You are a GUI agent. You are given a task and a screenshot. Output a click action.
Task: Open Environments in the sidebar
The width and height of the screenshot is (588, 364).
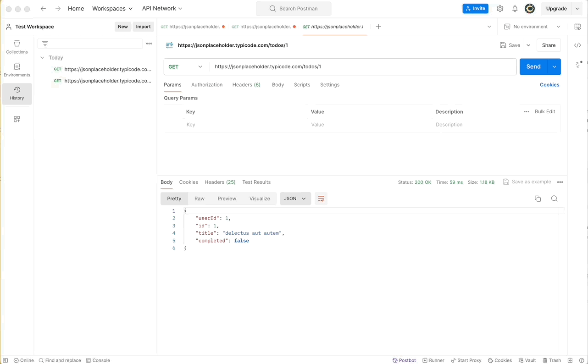17,70
